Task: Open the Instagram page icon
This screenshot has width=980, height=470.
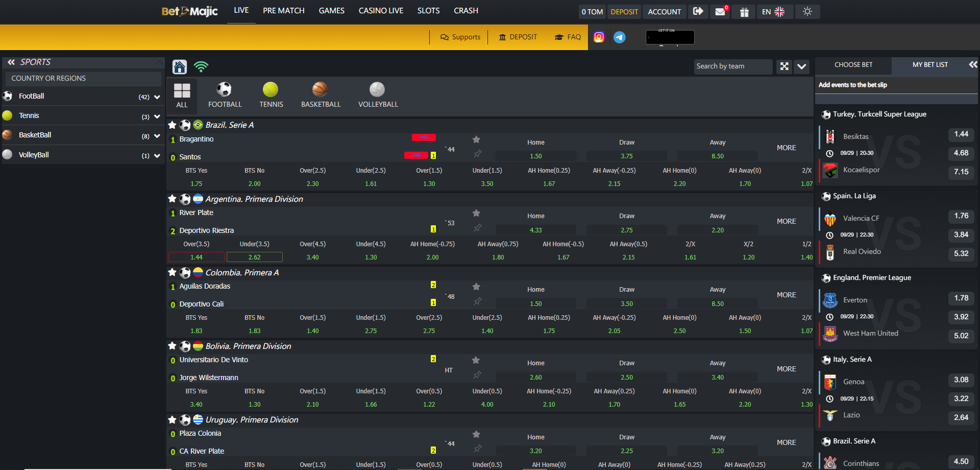Action: coord(599,37)
